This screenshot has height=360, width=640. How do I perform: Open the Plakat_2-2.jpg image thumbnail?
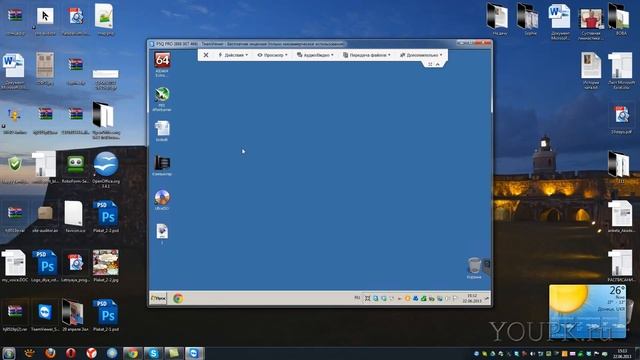[106, 266]
